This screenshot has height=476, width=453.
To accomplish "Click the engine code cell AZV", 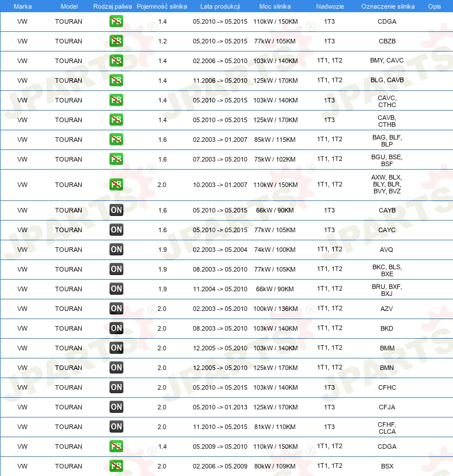I will coord(386,309).
